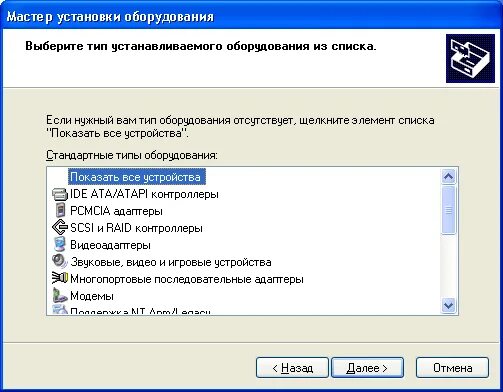Click the list scrollbar down arrow
503x392 pixels.
(448, 305)
